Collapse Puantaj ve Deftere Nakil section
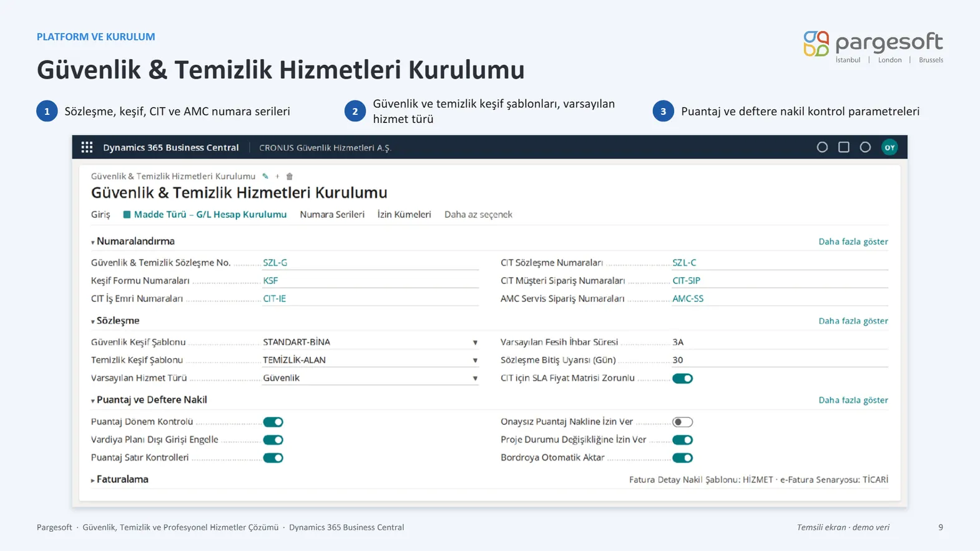Image resolution: width=980 pixels, height=551 pixels. [149, 400]
